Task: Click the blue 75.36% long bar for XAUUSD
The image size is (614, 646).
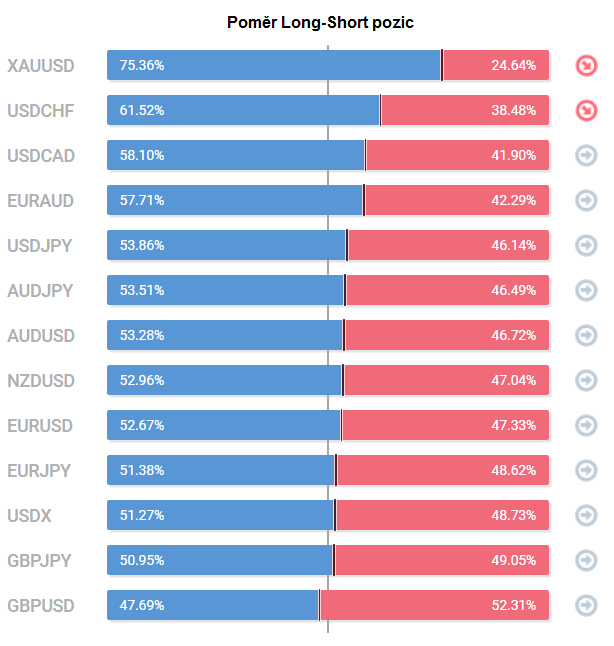Action: tap(274, 65)
